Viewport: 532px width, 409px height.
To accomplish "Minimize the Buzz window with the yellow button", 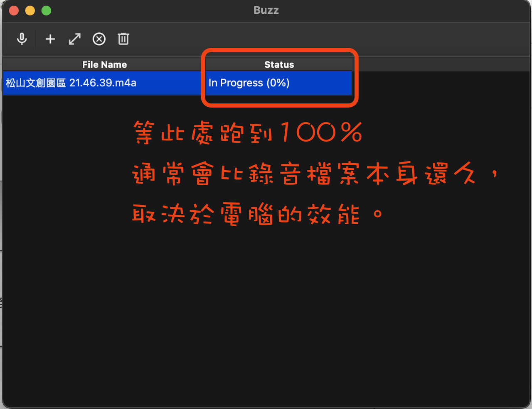I will [30, 10].
